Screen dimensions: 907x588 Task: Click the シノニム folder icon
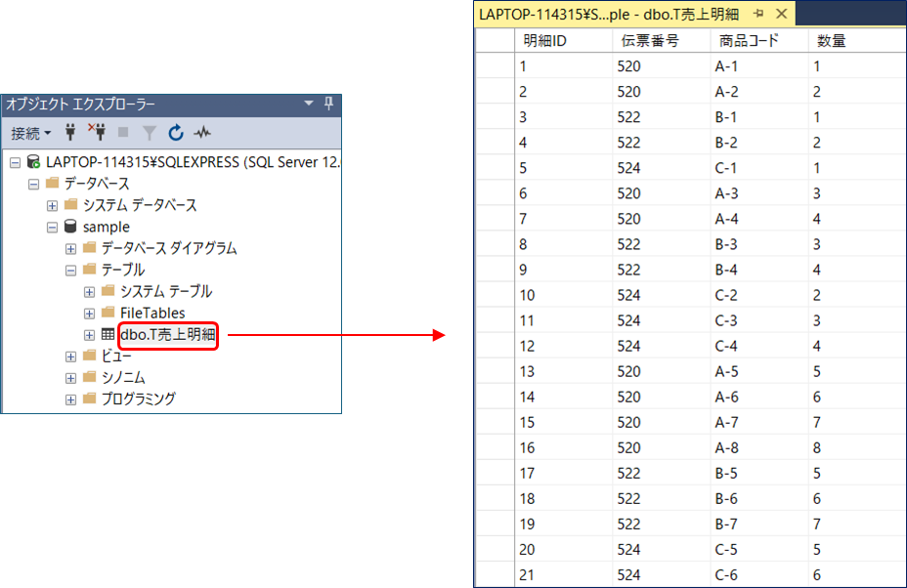(90, 378)
